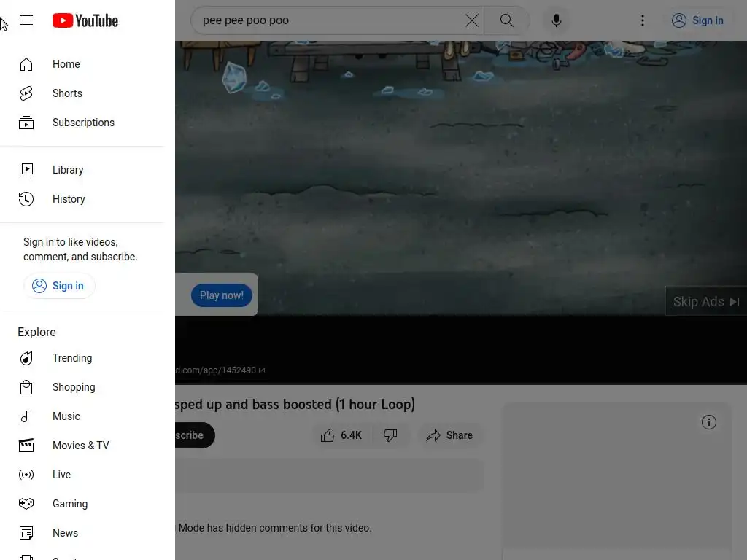Image resolution: width=747 pixels, height=560 pixels.
Task: Open Shopping under Explore
Action: point(82,387)
